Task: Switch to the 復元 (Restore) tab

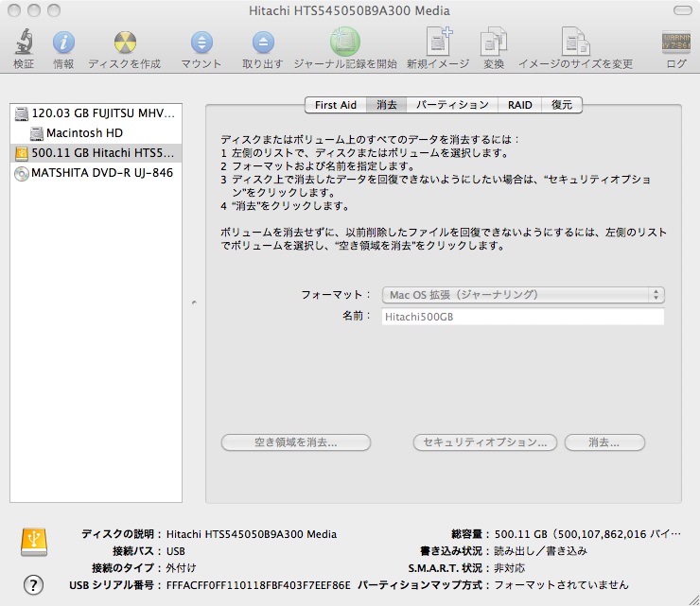Action: click(x=562, y=105)
